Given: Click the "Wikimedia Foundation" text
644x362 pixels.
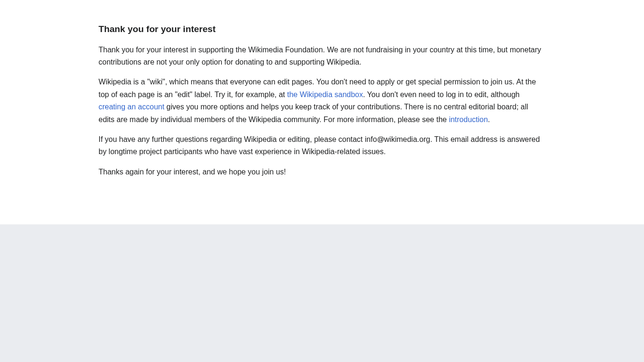Looking at the screenshot, I should point(286,50).
